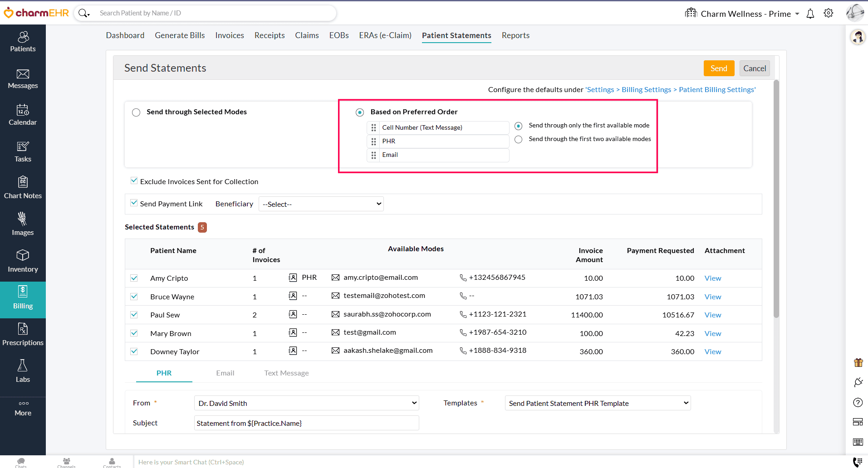The image size is (868, 468).
Task: Expand the From provider dropdown
Action: [x=307, y=403]
